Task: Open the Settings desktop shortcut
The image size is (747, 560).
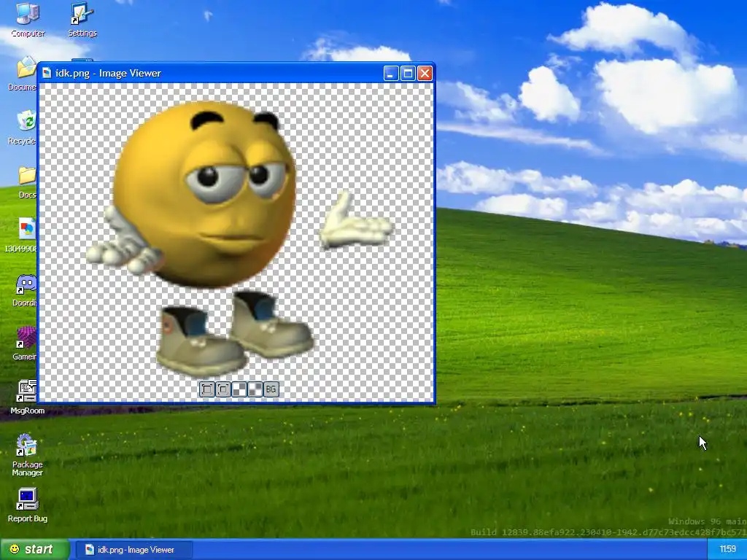Action: (x=82, y=20)
